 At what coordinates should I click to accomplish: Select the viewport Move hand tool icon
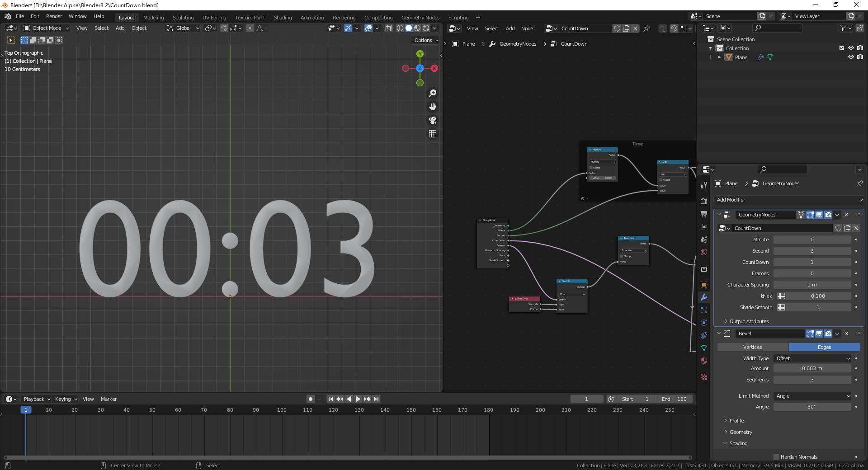coord(433,107)
